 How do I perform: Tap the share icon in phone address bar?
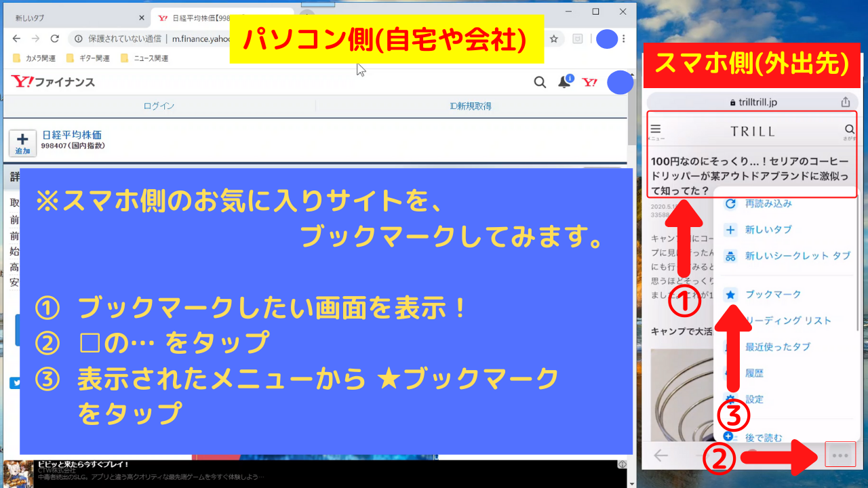point(845,102)
